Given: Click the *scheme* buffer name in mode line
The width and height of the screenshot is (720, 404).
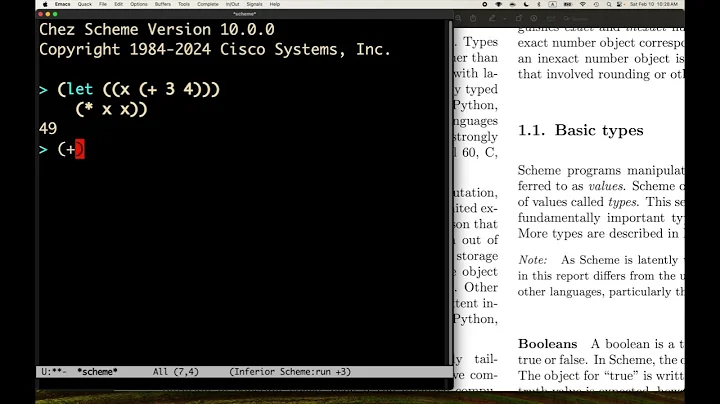Looking at the screenshot, I should (97, 372).
